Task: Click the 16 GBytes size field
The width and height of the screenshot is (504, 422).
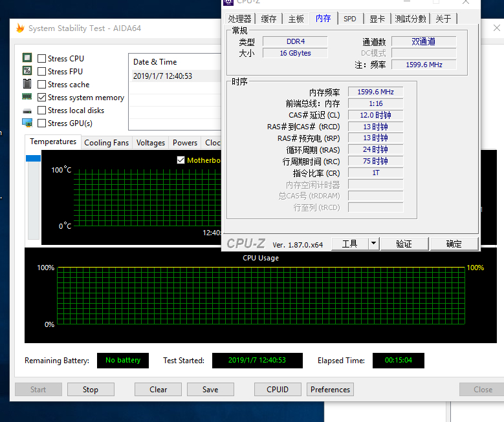Action: coord(295,53)
